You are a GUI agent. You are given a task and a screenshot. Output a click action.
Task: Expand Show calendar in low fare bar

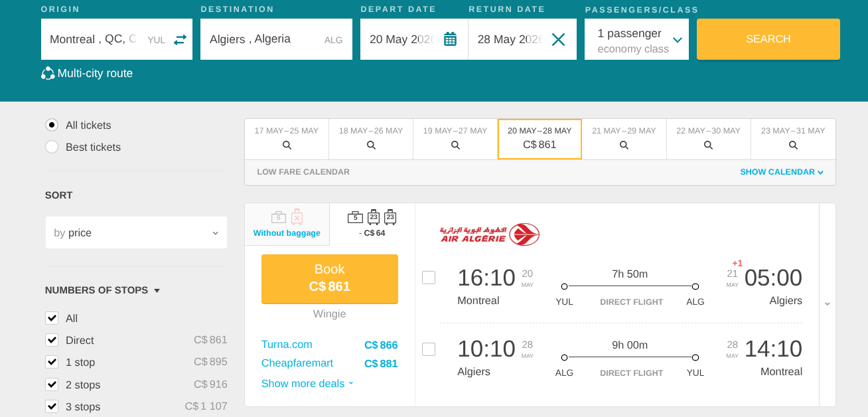(x=781, y=172)
